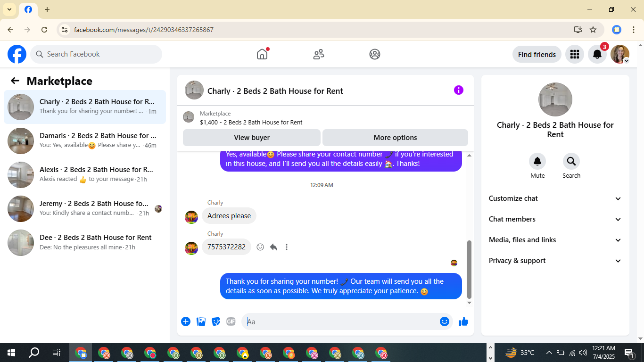Open Damaris conversation in list

tap(85, 141)
